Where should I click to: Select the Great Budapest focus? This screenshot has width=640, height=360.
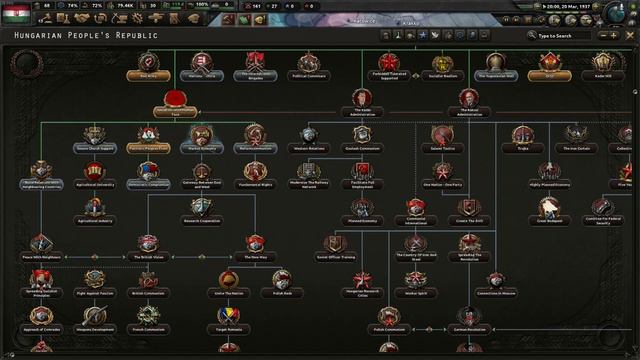(x=549, y=212)
